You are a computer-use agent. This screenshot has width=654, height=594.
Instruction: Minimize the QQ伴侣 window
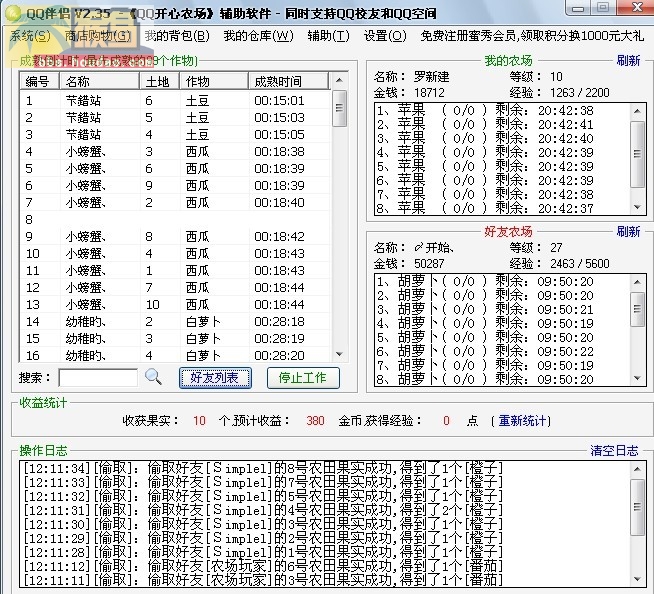(578, 8)
